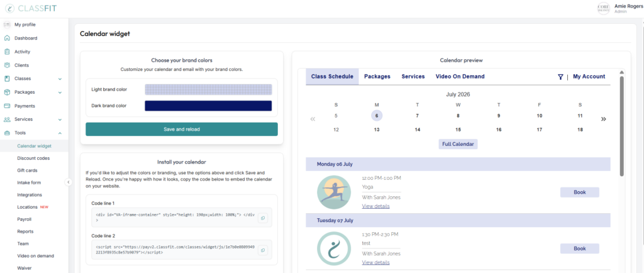Book the test class on Tuesday
The image size is (644, 273).
pyautogui.click(x=579, y=248)
